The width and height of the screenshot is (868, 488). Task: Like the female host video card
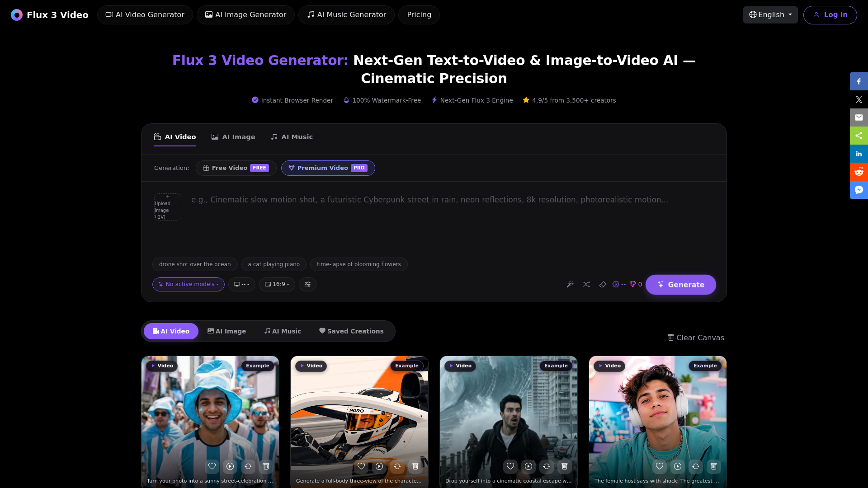(x=660, y=466)
